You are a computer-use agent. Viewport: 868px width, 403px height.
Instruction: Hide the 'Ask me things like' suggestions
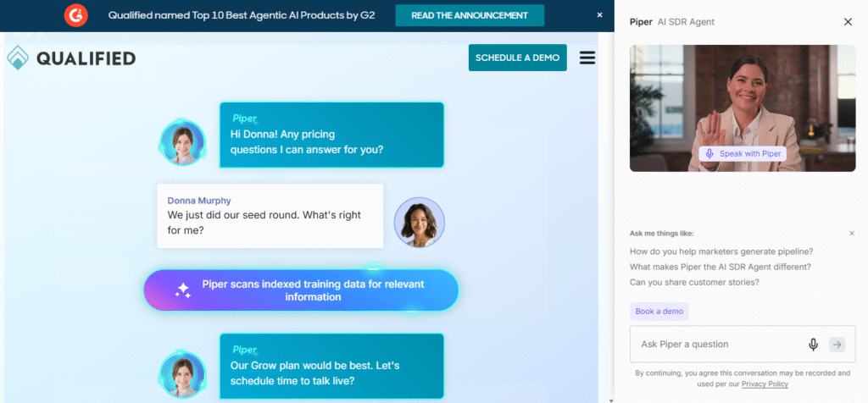click(851, 233)
